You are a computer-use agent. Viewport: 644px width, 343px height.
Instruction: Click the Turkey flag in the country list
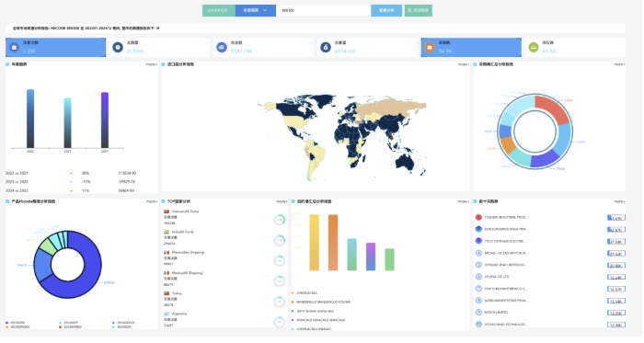tap(167, 293)
